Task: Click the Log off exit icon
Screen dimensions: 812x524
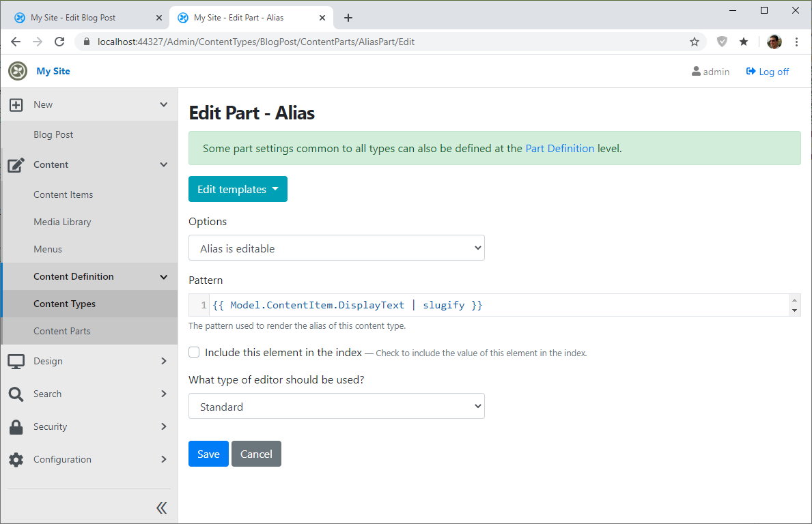Action: point(751,72)
